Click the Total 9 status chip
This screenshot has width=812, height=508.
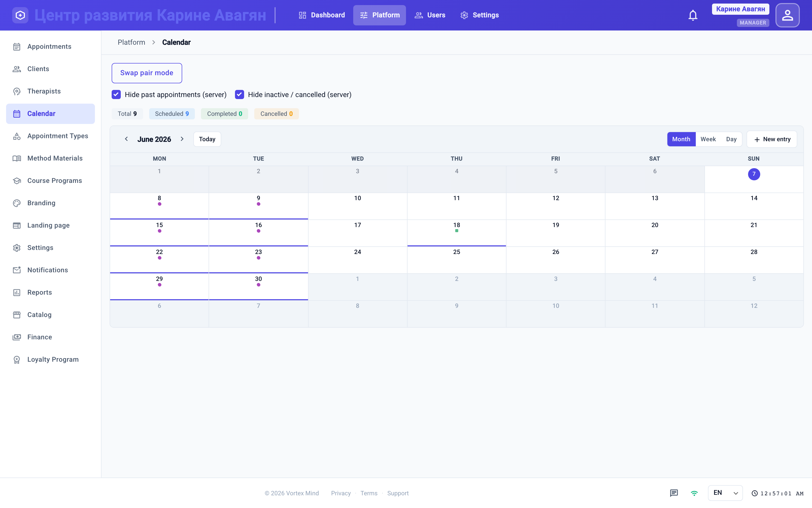coord(127,114)
